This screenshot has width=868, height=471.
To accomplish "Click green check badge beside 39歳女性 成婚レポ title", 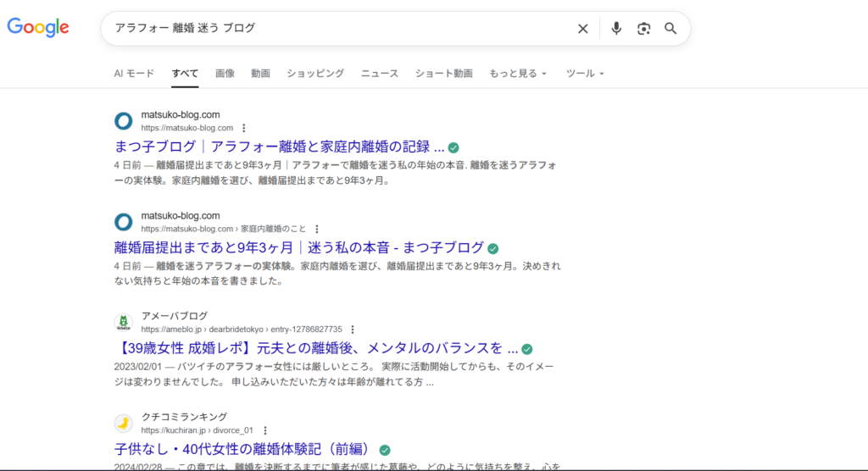I will 527,349.
